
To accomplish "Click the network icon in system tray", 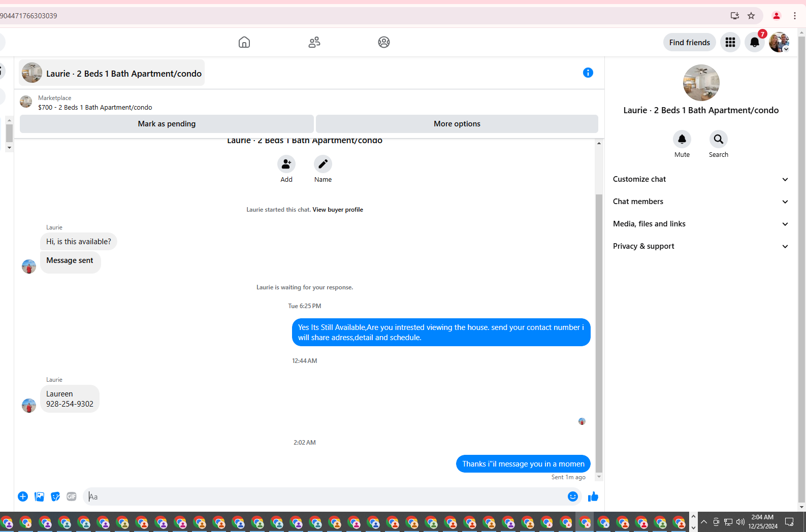I will (728, 522).
